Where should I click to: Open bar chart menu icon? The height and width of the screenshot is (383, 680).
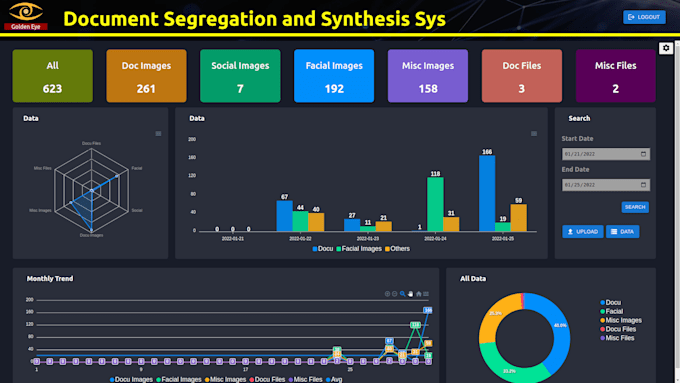[534, 134]
